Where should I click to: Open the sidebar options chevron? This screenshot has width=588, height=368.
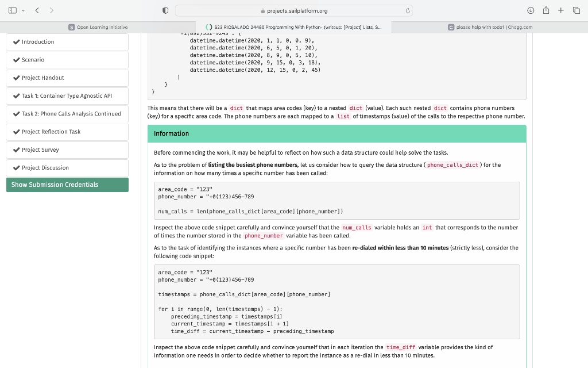tap(22, 10)
